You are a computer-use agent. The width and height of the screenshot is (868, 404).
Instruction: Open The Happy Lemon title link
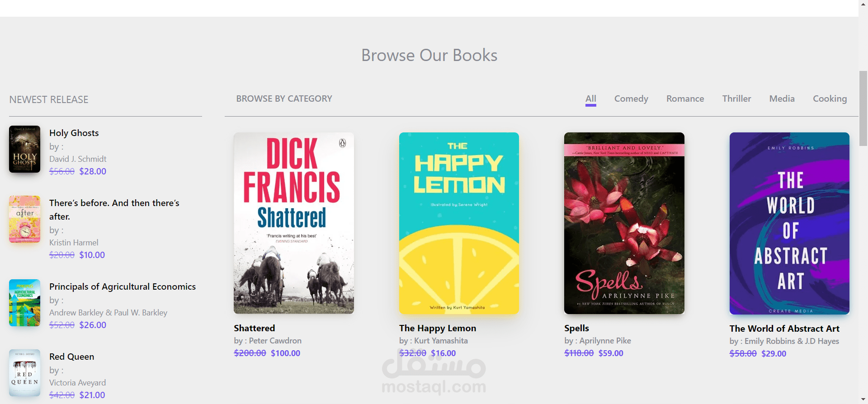pos(438,328)
